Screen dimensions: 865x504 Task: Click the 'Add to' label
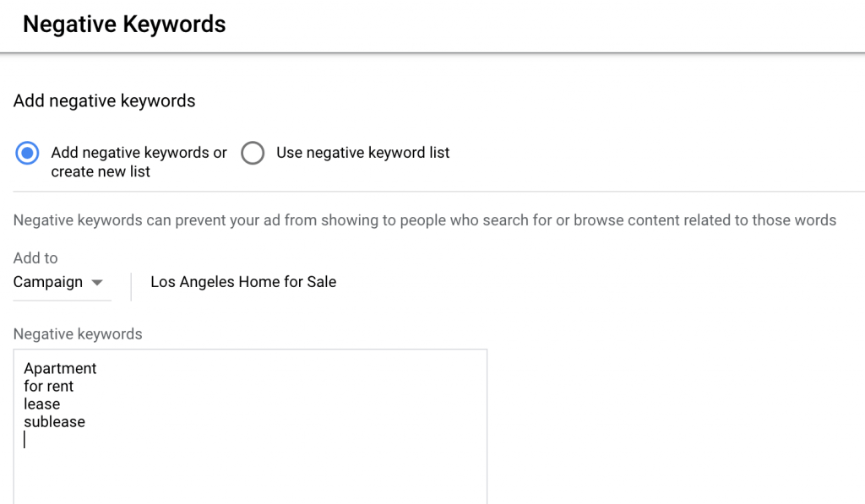tap(35, 257)
